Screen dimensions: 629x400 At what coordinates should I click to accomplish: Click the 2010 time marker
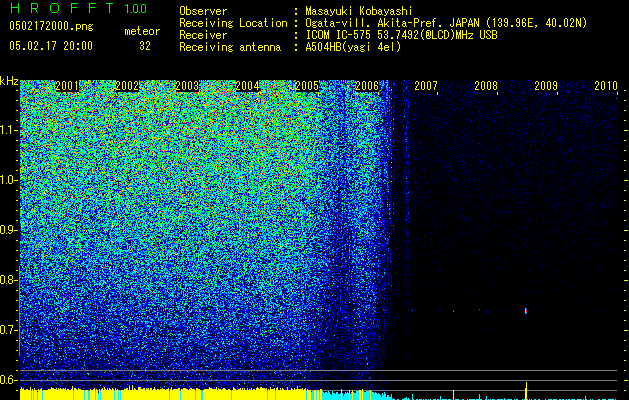click(x=606, y=86)
